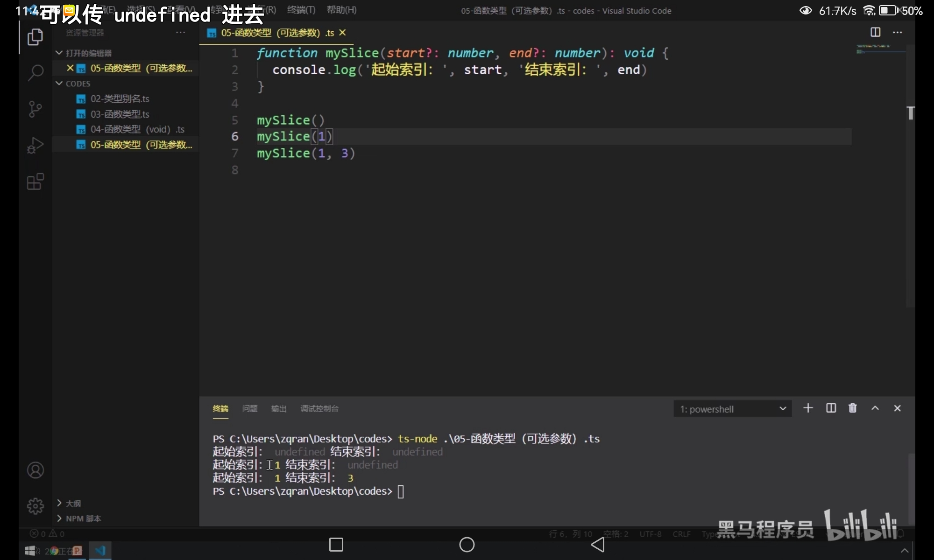Open the Run and Debug view
The width and height of the screenshot is (934, 560).
pyautogui.click(x=35, y=145)
